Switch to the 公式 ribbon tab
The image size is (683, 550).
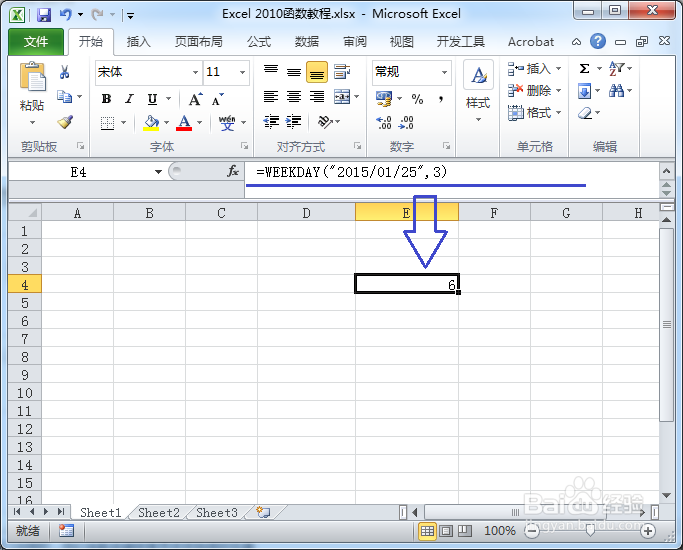point(259,42)
